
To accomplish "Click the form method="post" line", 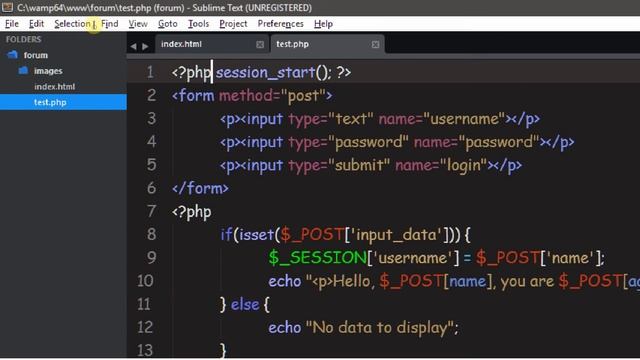I will coord(252,96).
